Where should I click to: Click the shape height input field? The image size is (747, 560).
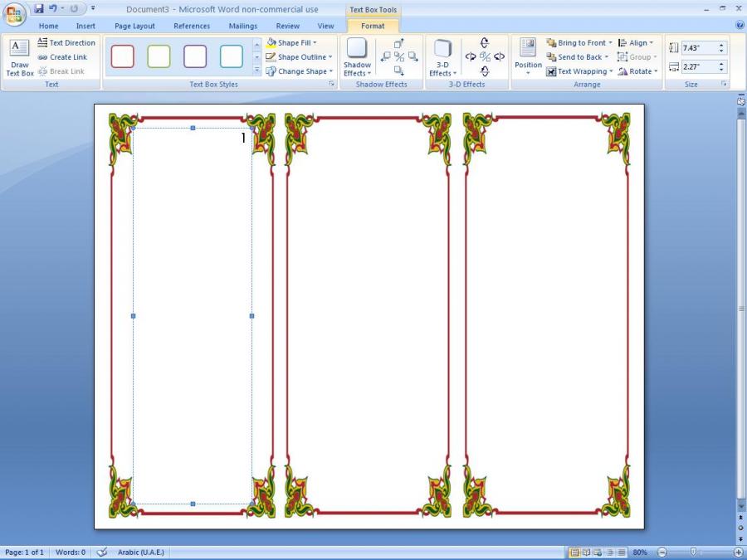pyautogui.click(x=699, y=48)
